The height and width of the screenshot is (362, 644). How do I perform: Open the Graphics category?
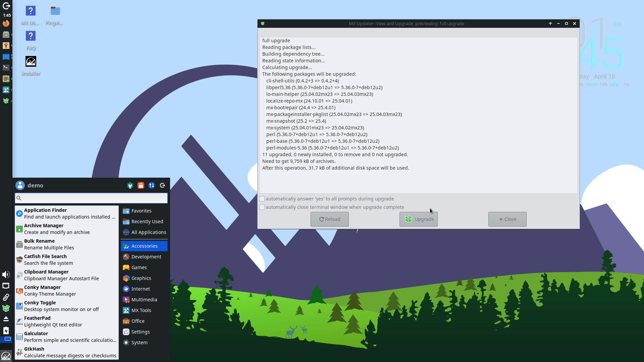pos(144,278)
